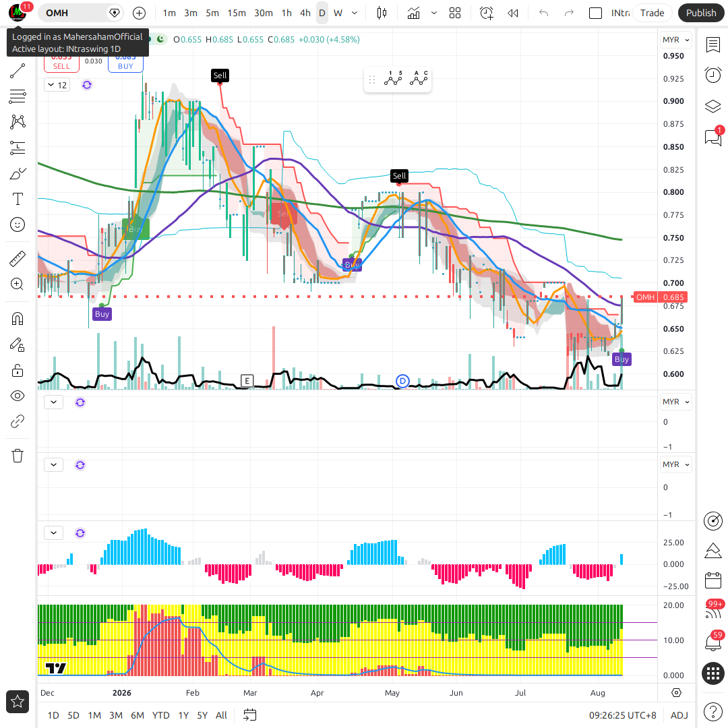Expand the histogram pane legend chevron

[53, 533]
